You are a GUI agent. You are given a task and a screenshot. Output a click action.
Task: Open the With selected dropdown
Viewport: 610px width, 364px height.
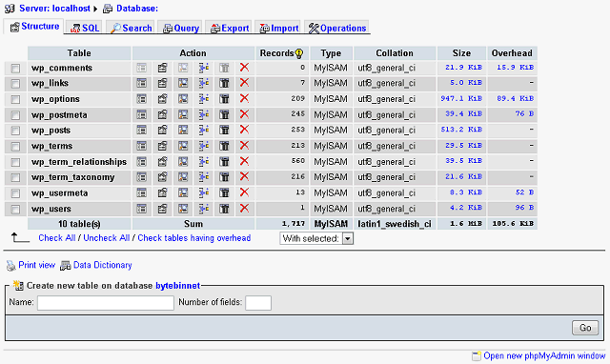[x=316, y=238]
